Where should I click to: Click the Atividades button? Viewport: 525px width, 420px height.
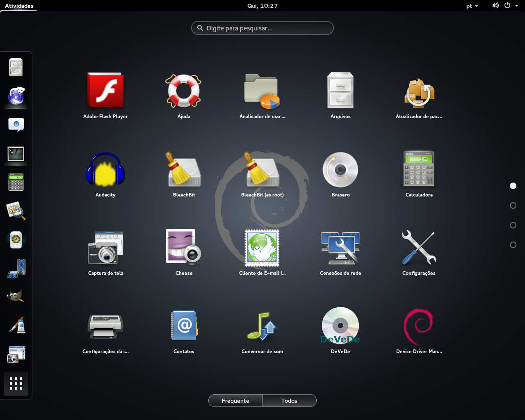click(19, 6)
